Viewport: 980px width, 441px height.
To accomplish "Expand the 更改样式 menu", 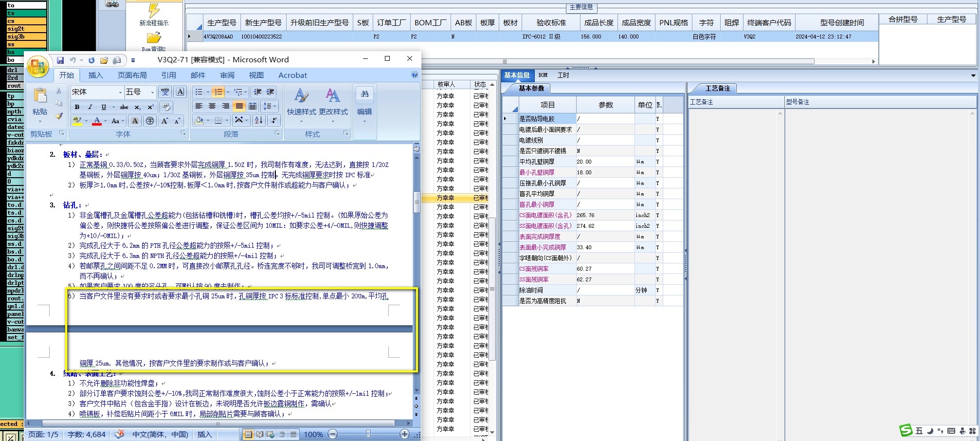I will click(x=333, y=105).
